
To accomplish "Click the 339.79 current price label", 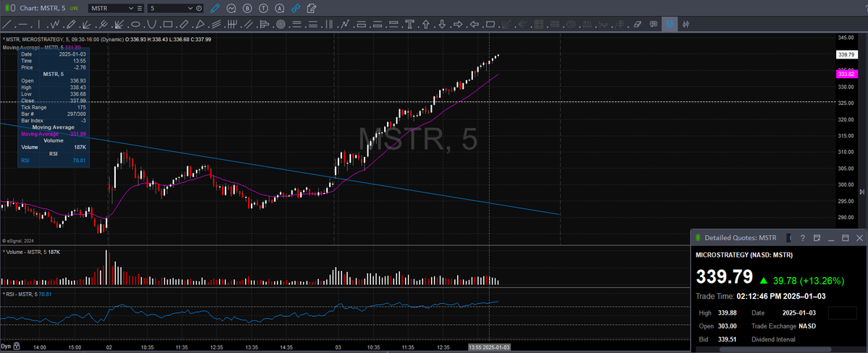I will click(x=846, y=54).
